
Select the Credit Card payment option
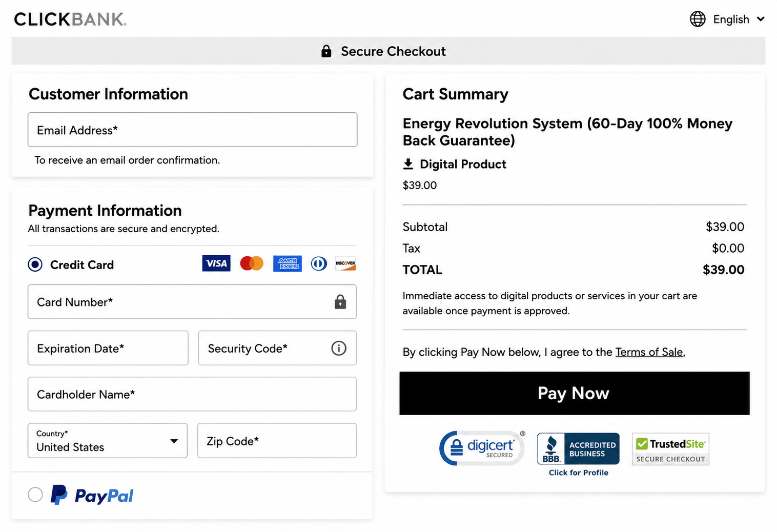(35, 264)
